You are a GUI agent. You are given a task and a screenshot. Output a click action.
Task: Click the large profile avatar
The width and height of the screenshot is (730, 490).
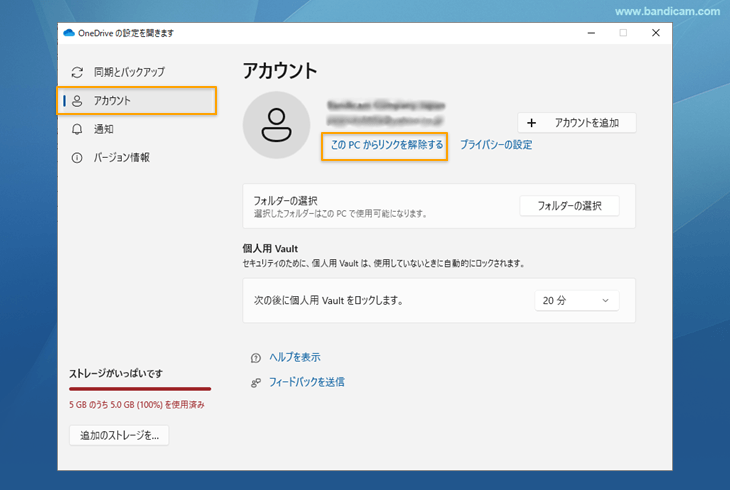[x=277, y=125]
